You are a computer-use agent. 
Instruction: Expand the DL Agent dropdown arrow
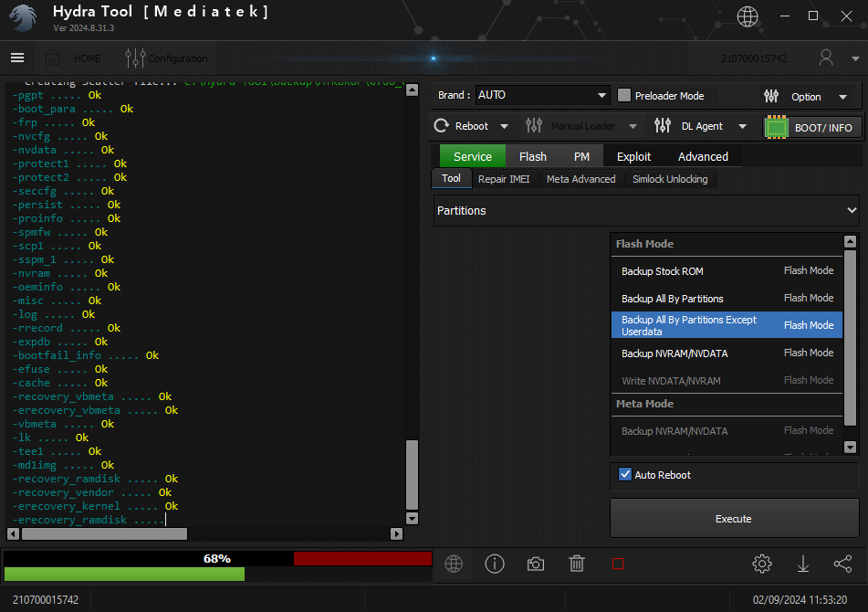point(742,126)
